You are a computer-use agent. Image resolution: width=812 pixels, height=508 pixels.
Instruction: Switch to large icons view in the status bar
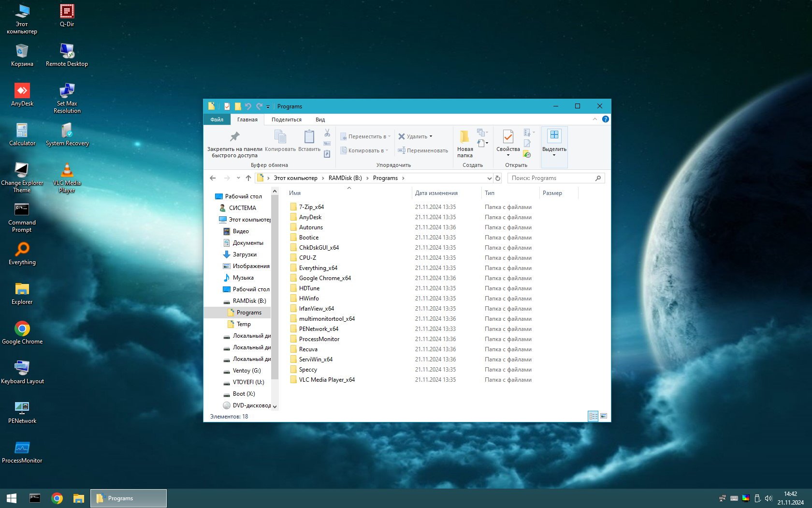click(x=604, y=416)
